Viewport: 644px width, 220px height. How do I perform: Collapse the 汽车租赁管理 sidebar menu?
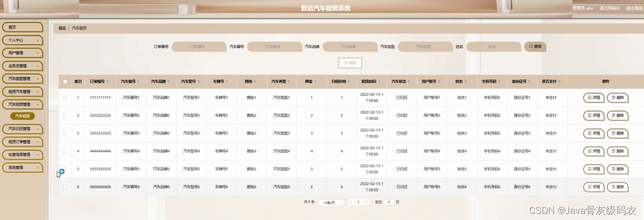22,104
